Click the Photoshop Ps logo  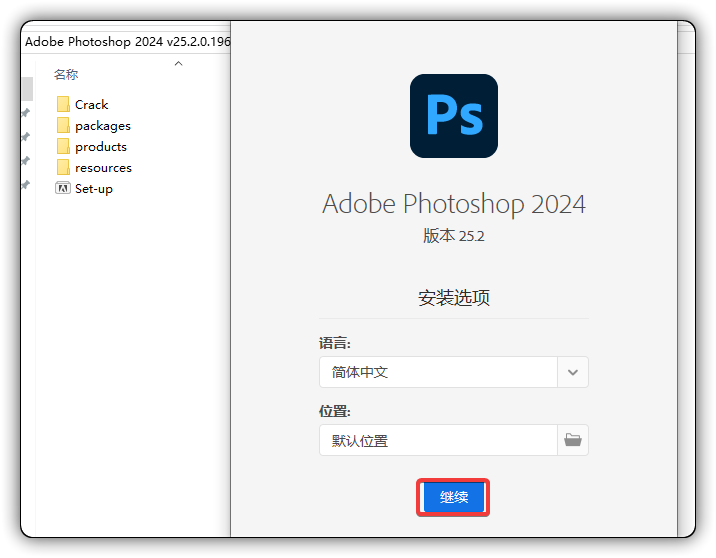coord(454,116)
